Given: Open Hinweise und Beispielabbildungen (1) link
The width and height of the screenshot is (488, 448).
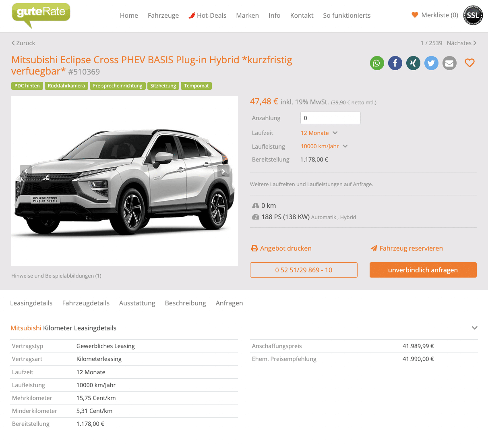Looking at the screenshot, I should click(x=56, y=276).
